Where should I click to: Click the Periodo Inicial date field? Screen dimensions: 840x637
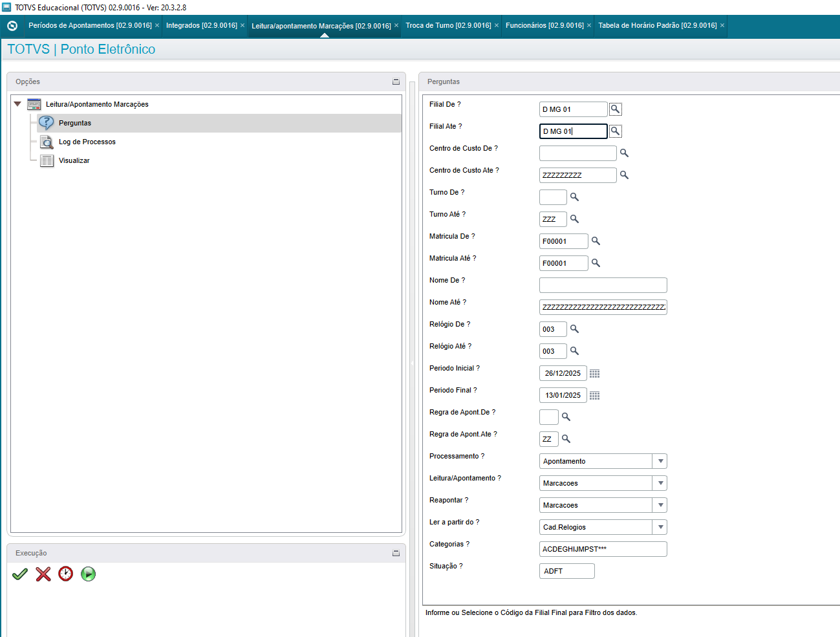click(563, 373)
